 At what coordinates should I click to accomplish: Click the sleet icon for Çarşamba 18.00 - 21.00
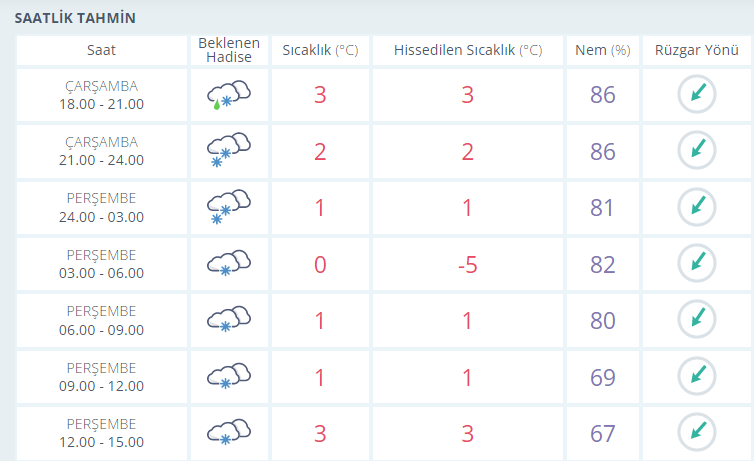[x=229, y=95]
